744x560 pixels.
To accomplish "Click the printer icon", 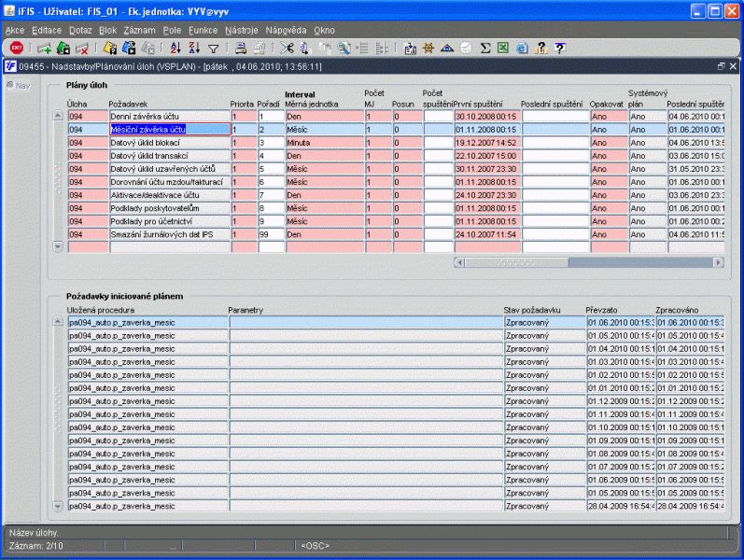I will tap(241, 48).
